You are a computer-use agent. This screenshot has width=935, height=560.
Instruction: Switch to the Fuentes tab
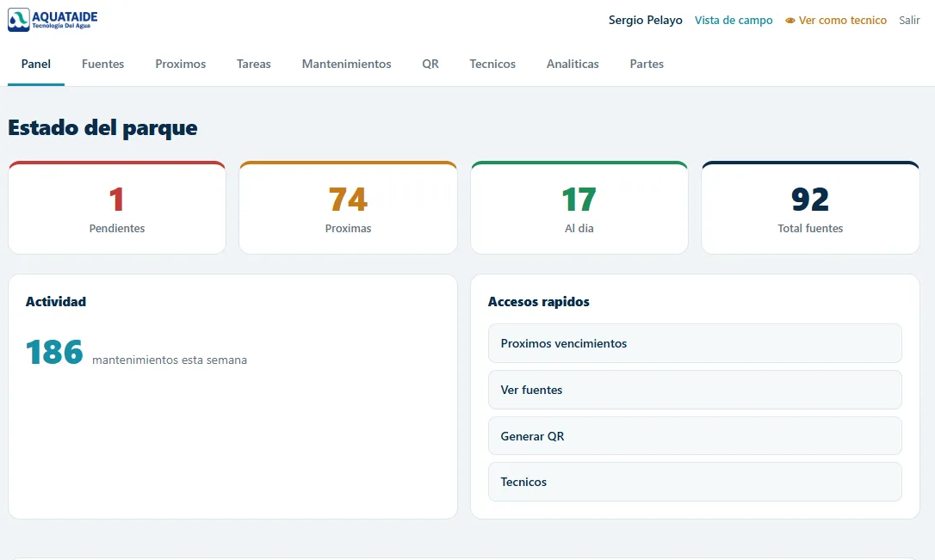tap(102, 64)
